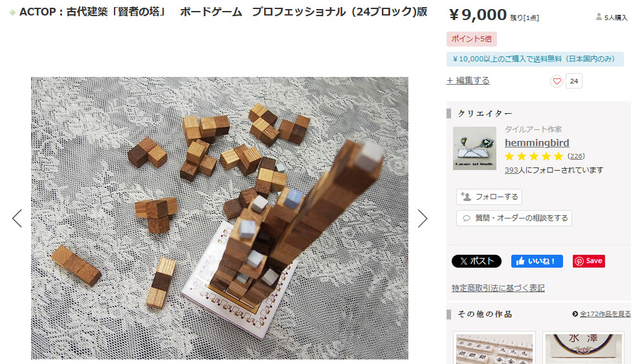642x364 pixels.
Task: Click the favorites count 24 box
Action: 573,81
